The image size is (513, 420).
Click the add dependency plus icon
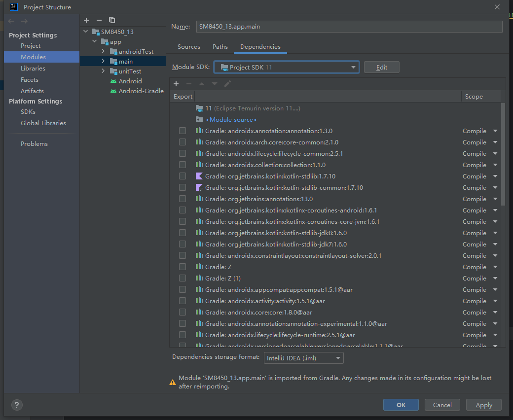176,84
